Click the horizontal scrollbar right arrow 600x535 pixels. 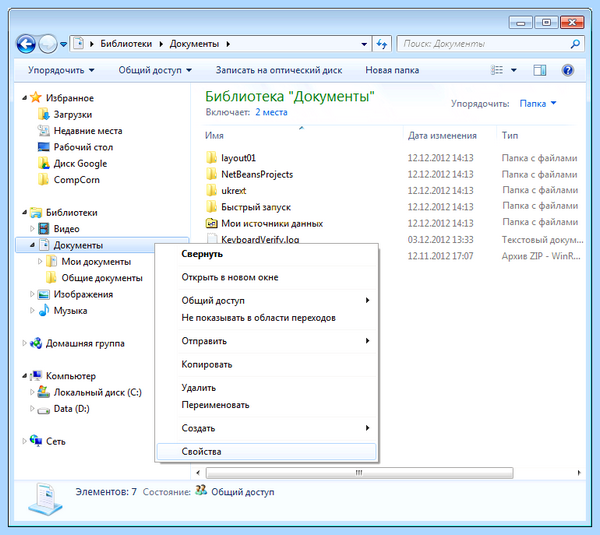click(x=579, y=473)
